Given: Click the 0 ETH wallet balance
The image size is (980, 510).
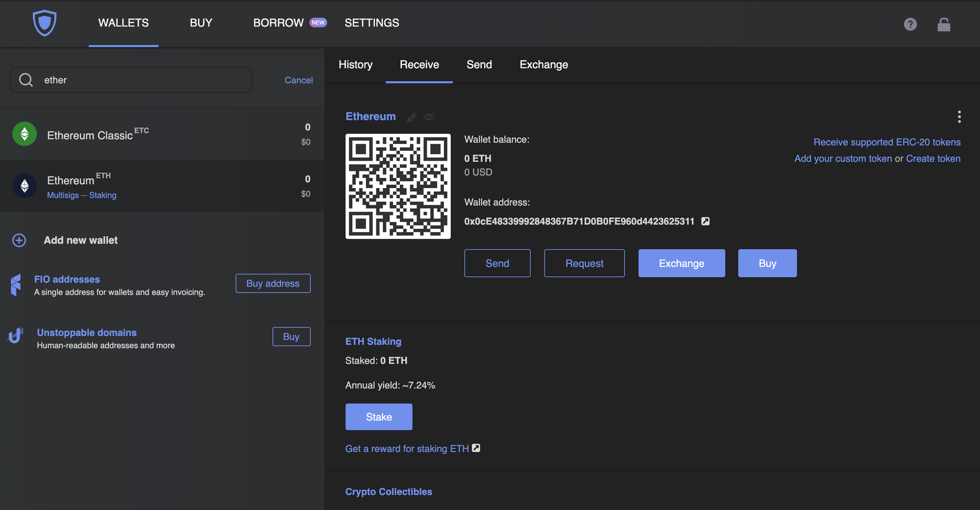Looking at the screenshot, I should (478, 158).
